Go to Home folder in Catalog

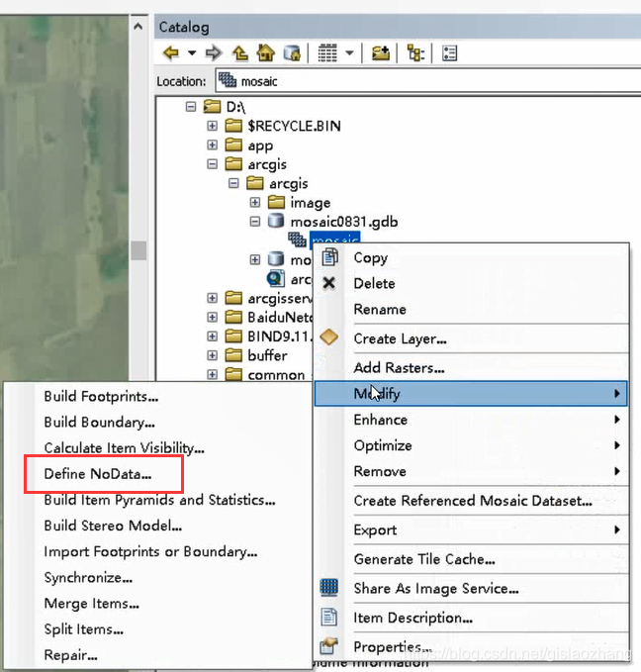[x=266, y=53]
